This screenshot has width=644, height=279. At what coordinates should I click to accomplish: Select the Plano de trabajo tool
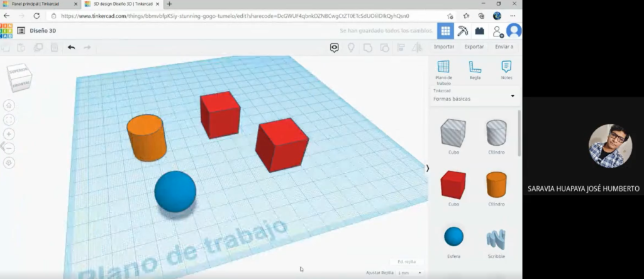click(443, 72)
